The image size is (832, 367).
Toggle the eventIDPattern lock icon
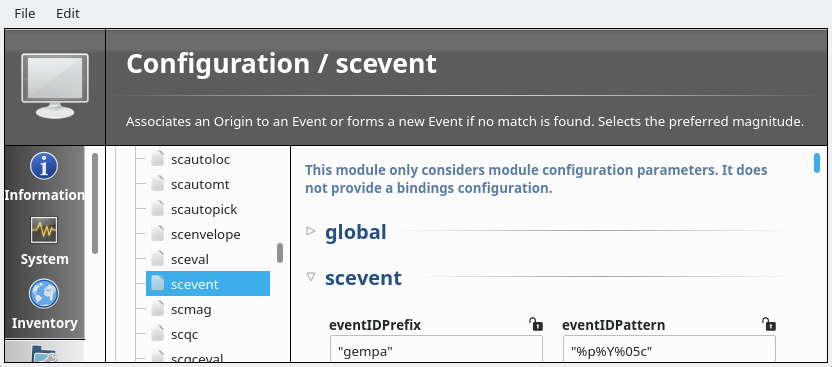coord(769,324)
